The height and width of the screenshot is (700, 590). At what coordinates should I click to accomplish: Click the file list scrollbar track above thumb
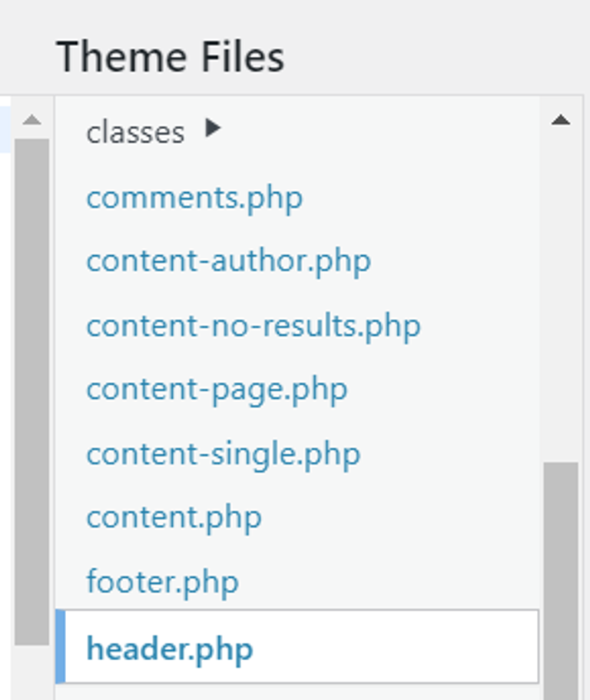[561, 294]
